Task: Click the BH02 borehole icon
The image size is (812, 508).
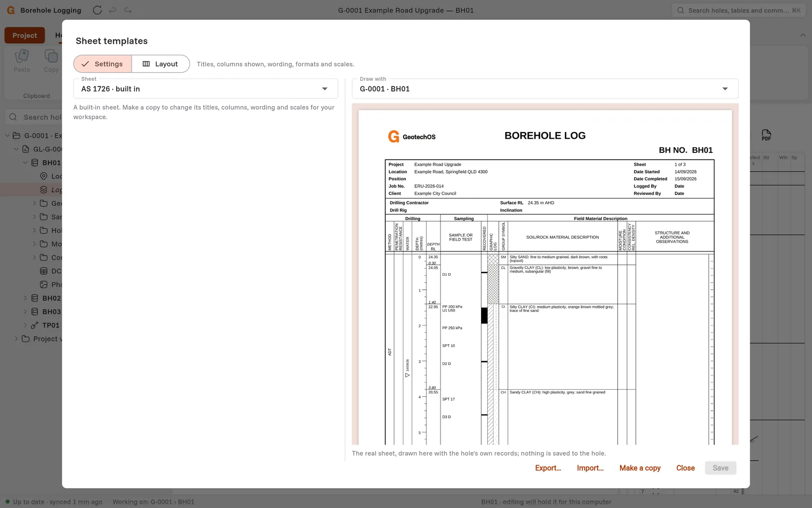Action: coord(35,298)
